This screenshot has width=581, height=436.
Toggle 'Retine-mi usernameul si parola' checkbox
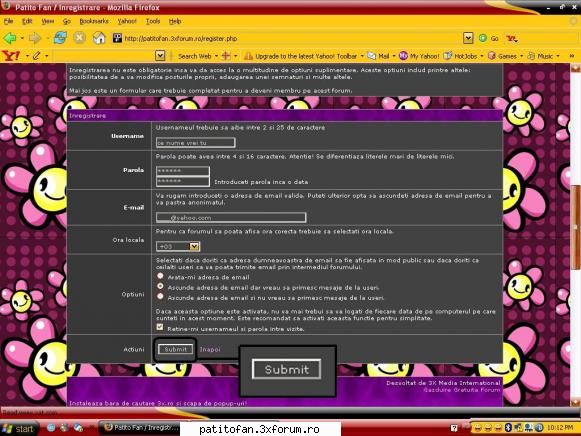coord(160,327)
